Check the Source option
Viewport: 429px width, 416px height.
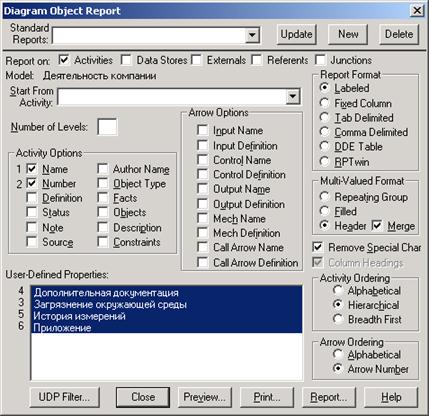(32, 242)
